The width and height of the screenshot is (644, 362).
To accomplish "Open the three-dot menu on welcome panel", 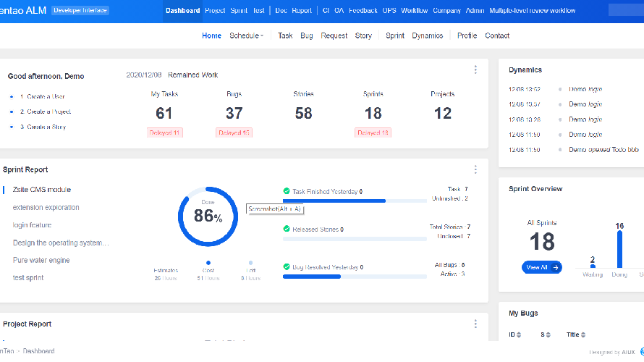I will coord(475,70).
